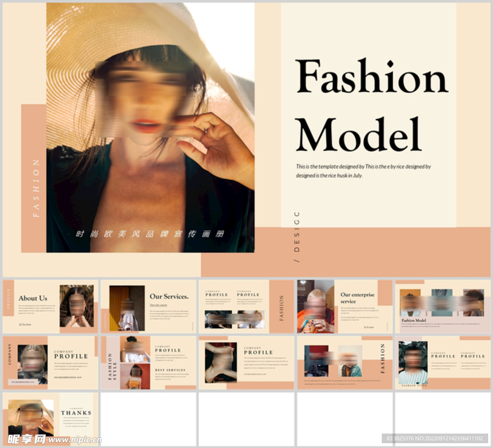The width and height of the screenshot is (493, 448).
Task: Select the cover photo of woman in straw hat
Action: [150, 127]
